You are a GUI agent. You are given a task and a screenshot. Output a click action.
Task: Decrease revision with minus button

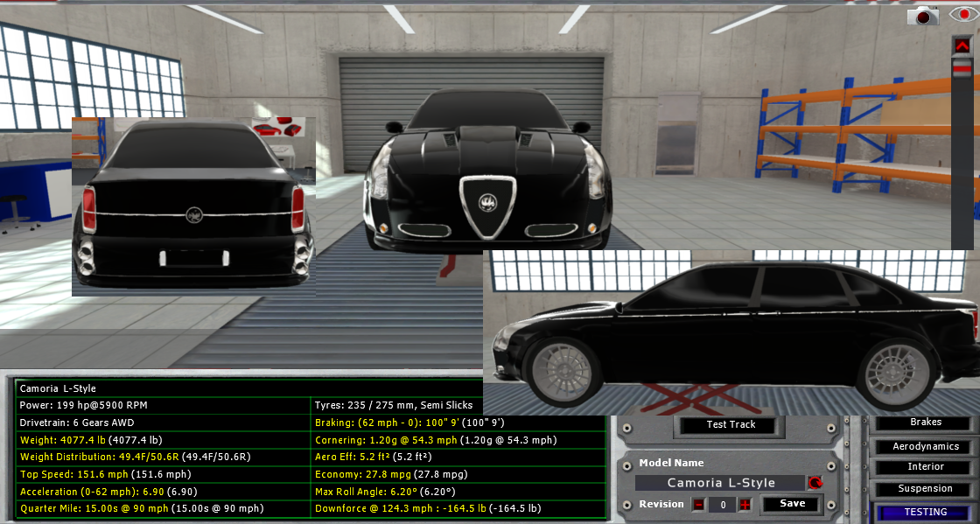[x=698, y=505]
